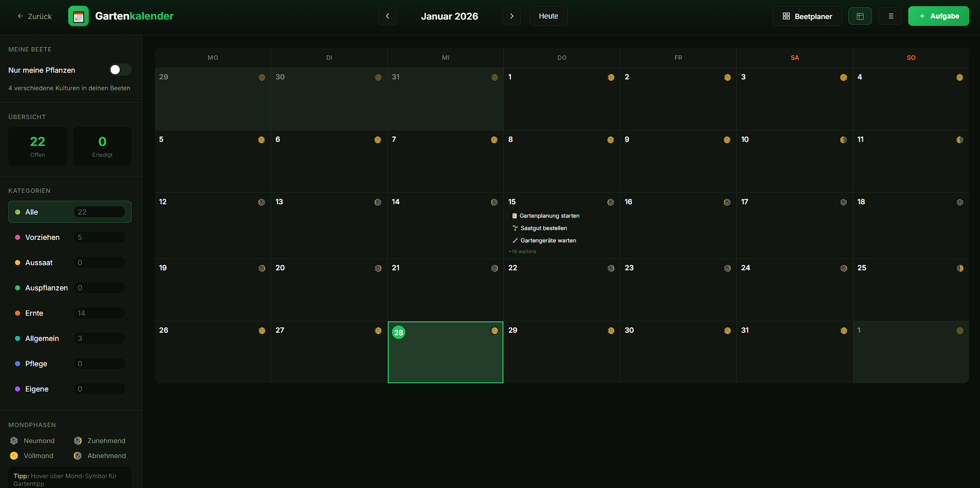Open the Beetplaner view

(x=807, y=17)
